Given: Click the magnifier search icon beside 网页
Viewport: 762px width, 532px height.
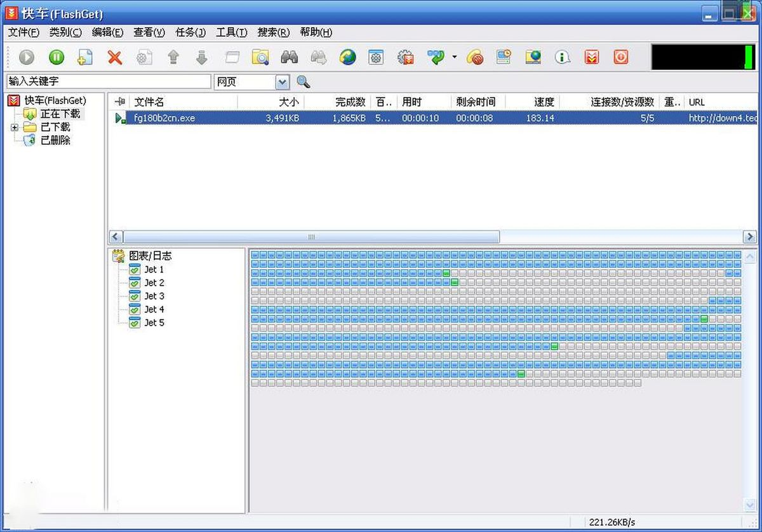Looking at the screenshot, I should [x=304, y=82].
